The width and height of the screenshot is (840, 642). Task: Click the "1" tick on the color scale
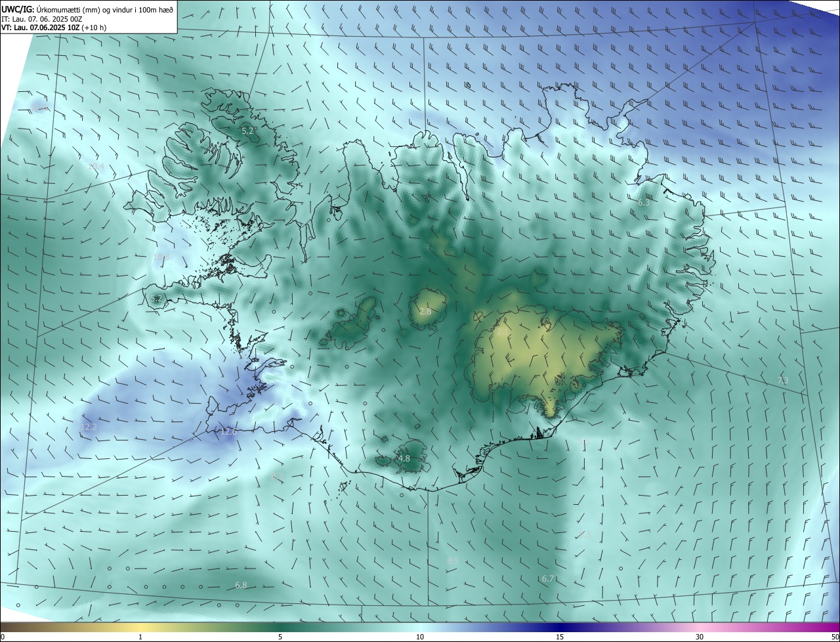(140, 637)
